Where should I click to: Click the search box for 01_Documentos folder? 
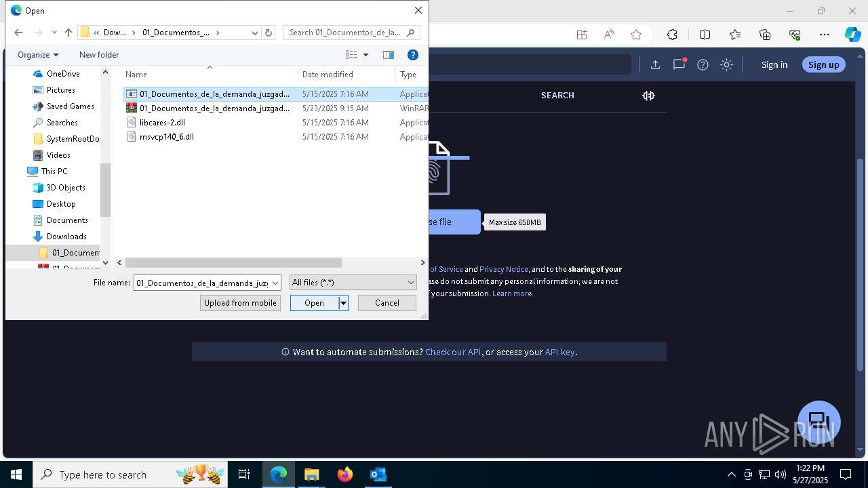tap(351, 33)
